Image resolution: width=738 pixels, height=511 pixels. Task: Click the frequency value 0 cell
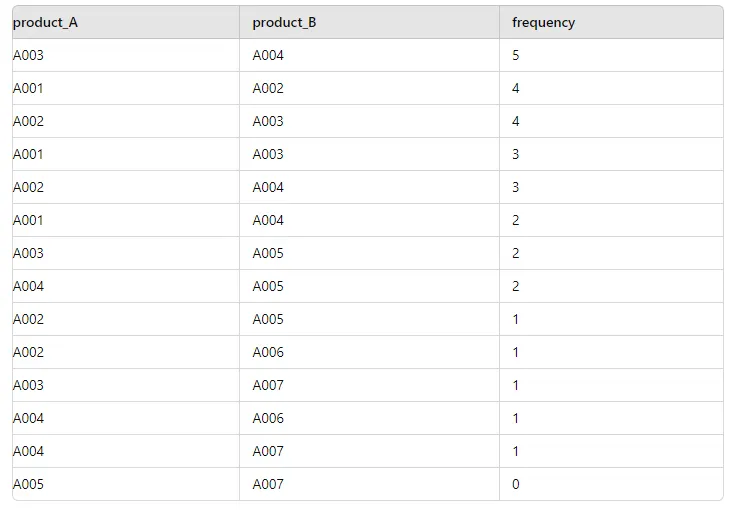click(516, 484)
